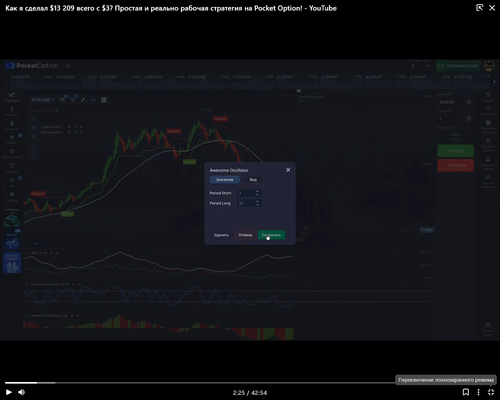The height and width of the screenshot is (400, 500).
Task: Click the trade time clock icon
Action: point(469,102)
